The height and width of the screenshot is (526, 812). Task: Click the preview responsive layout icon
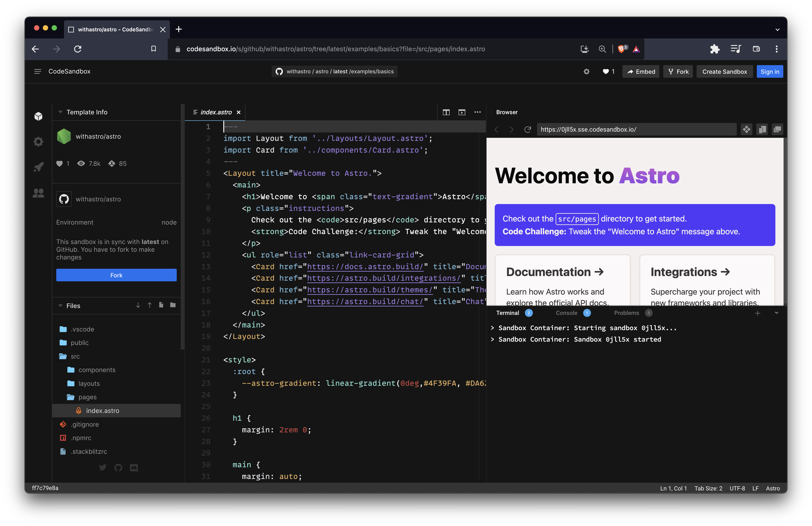[762, 129]
